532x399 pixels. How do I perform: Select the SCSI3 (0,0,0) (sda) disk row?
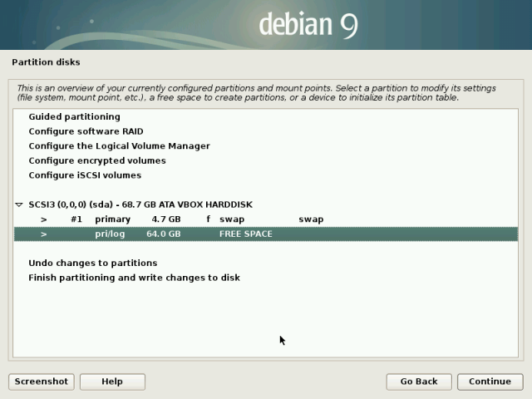(x=266, y=204)
